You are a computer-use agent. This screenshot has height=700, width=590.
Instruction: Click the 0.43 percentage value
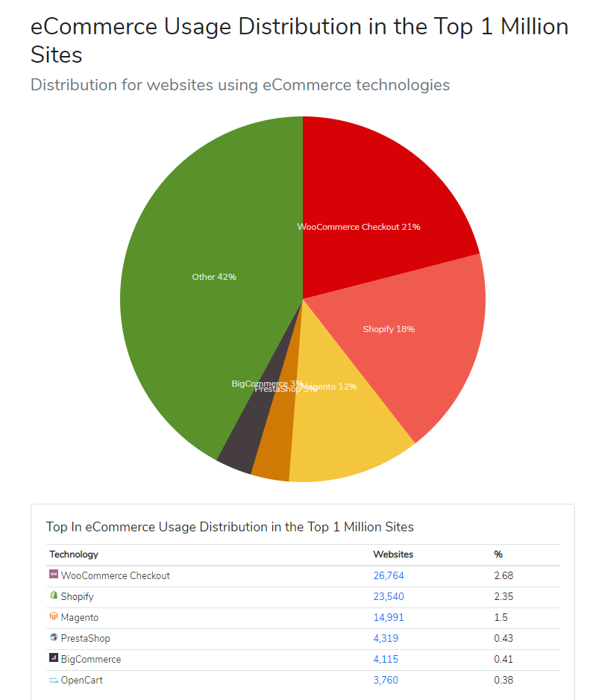click(503, 638)
